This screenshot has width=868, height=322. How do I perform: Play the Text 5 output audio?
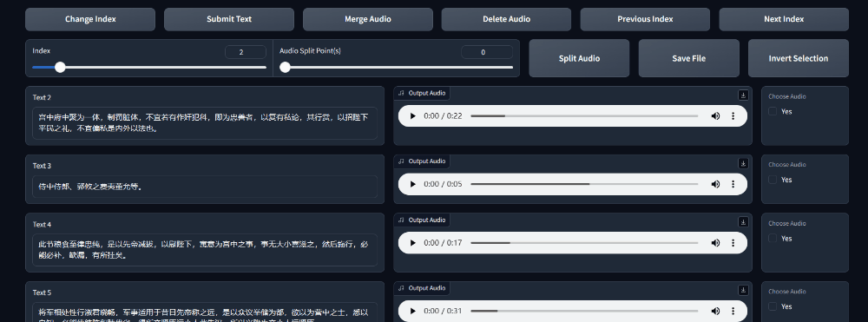412,311
